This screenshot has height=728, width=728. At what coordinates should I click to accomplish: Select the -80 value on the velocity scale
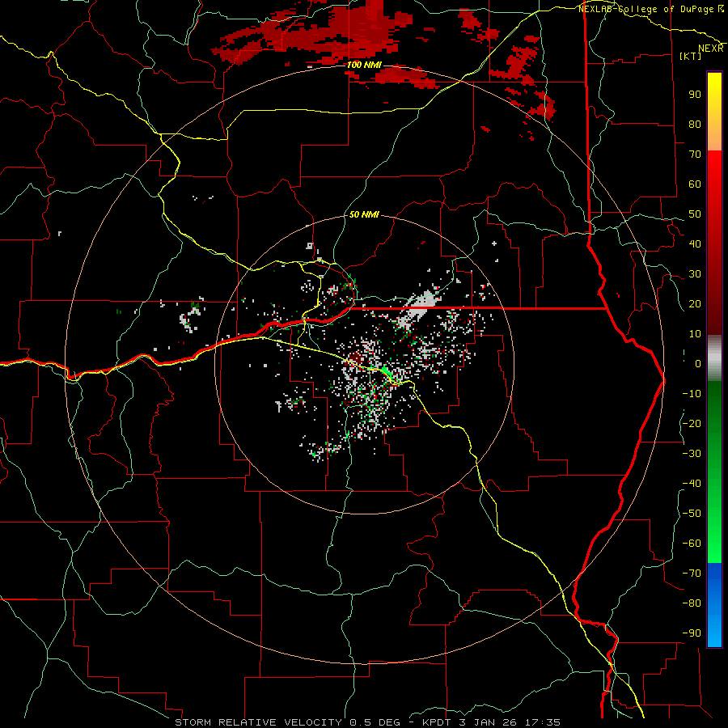coord(692,603)
